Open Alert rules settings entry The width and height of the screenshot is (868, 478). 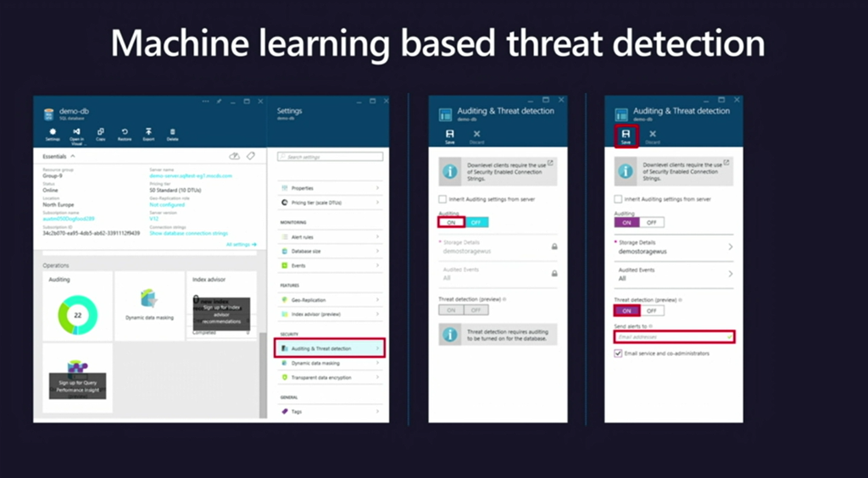[331, 236]
